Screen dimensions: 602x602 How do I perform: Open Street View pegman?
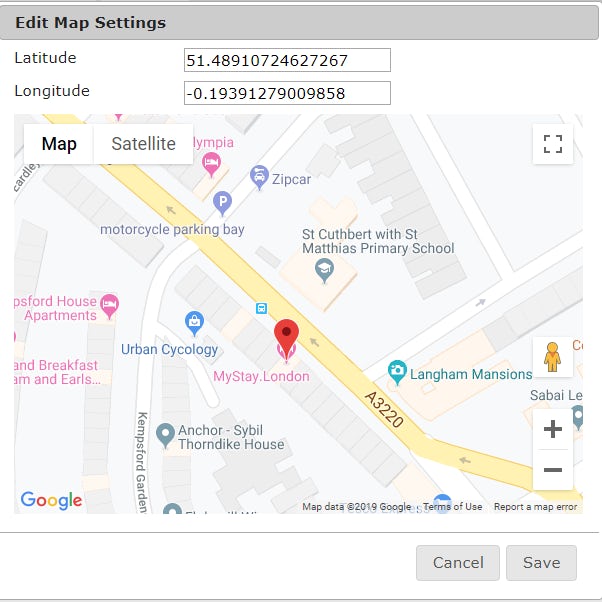click(552, 357)
